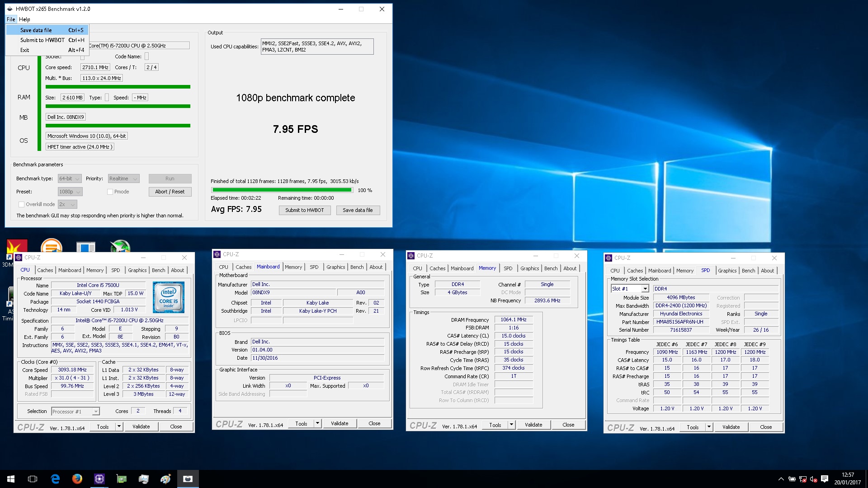Open Processor #1 selection dropdown
The image size is (868, 488).
pos(75,411)
